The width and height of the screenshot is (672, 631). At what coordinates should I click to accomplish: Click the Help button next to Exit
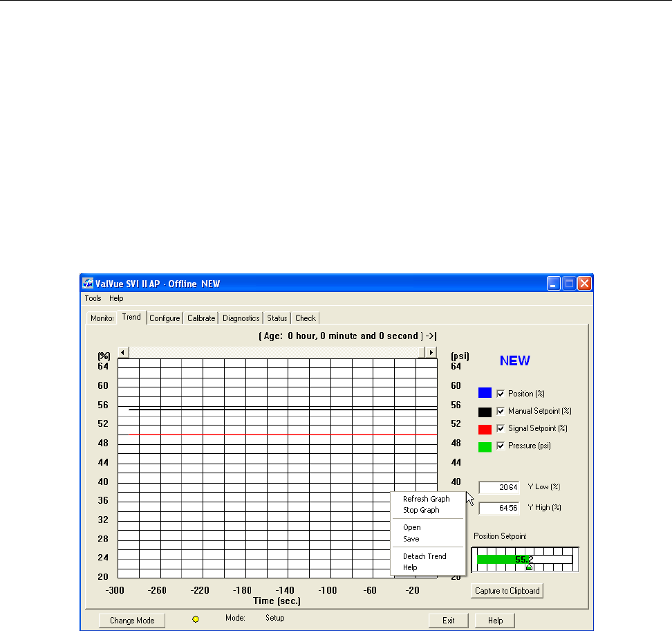click(495, 621)
